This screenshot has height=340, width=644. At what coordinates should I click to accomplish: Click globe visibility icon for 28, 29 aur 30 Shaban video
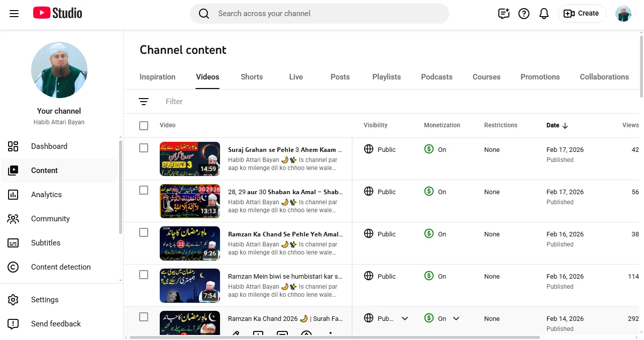tap(369, 191)
